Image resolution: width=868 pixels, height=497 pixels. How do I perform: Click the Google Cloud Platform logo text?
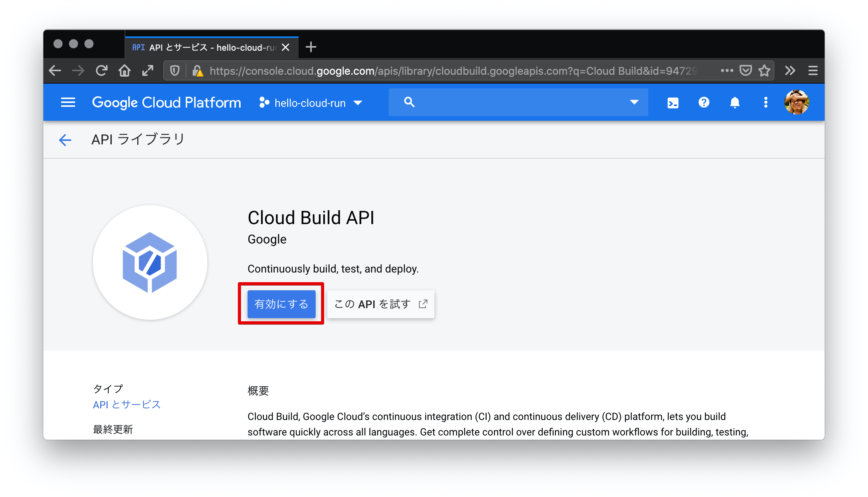coord(166,103)
